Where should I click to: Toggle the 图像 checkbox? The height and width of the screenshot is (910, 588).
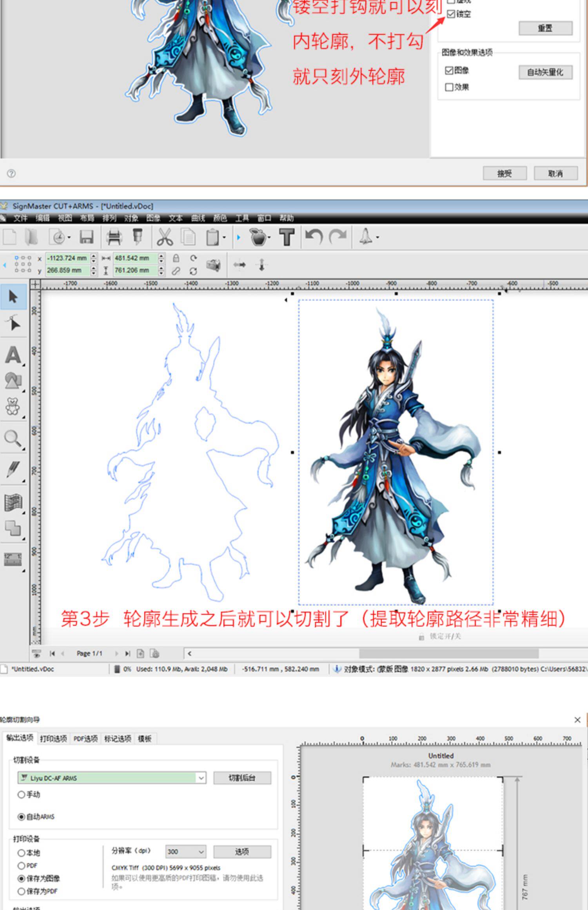coord(449,71)
